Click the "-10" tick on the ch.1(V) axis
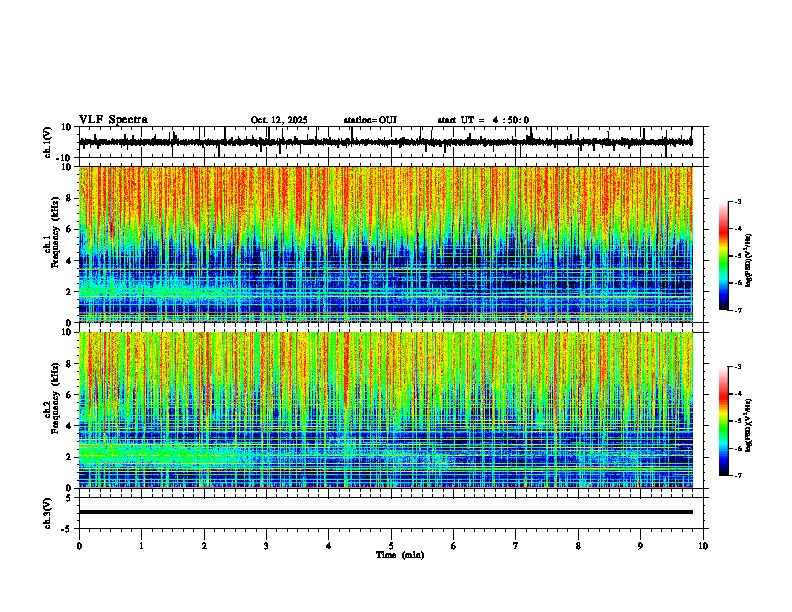Image resolution: width=792 pixels, height=612 pixels. pyautogui.click(x=65, y=158)
